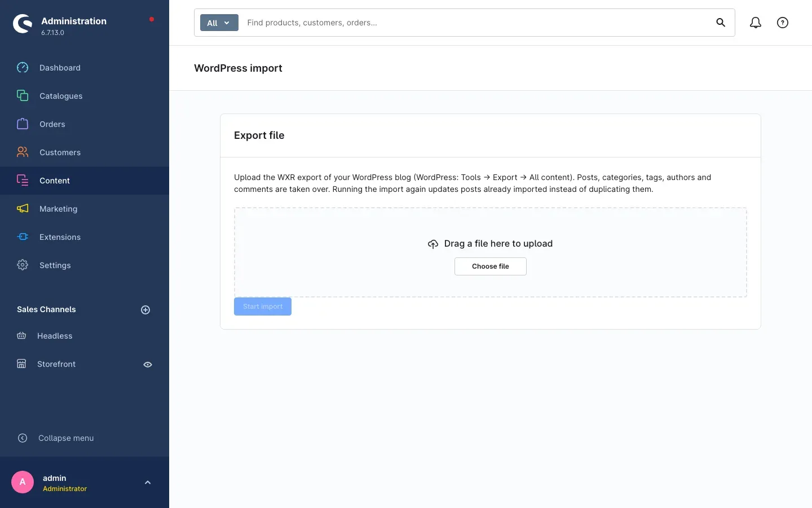This screenshot has height=508, width=812.
Task: Click the Customers people icon
Action: click(x=23, y=152)
